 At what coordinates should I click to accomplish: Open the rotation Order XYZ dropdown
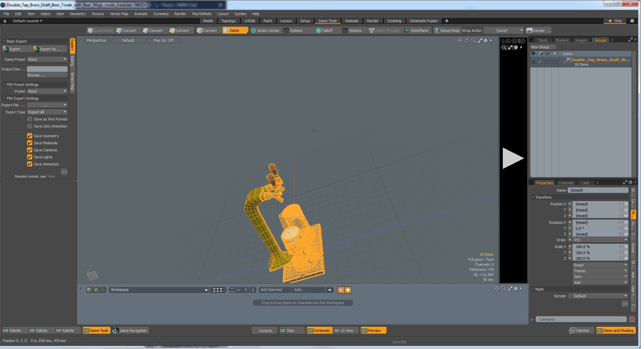click(x=600, y=240)
